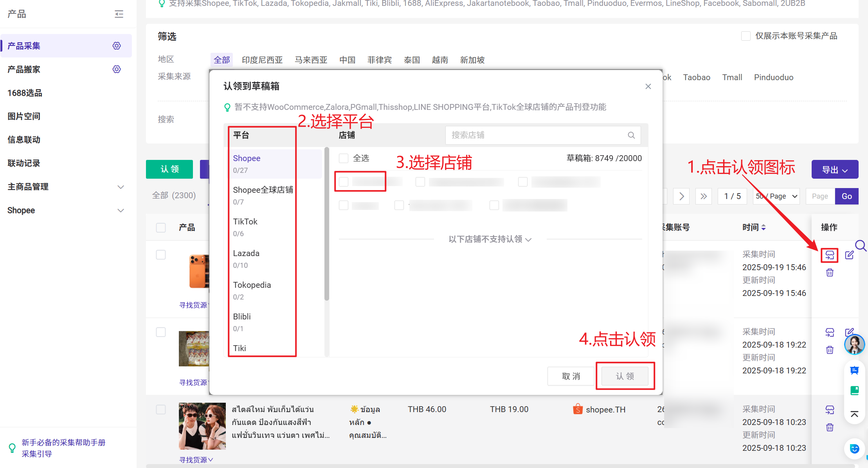Enable 仅展示本账号采集产品 checkbox

(x=746, y=36)
